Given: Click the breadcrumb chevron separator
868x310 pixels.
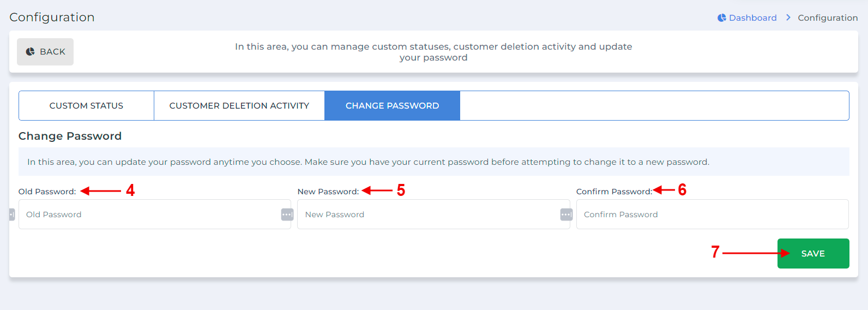Looking at the screenshot, I should [x=788, y=17].
